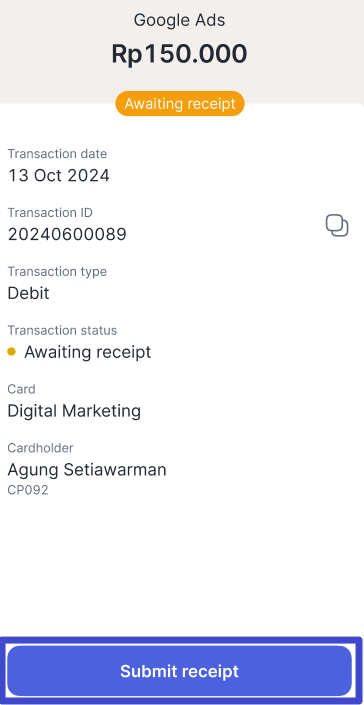Click the Awaiting receipt transaction status text

tap(88, 352)
